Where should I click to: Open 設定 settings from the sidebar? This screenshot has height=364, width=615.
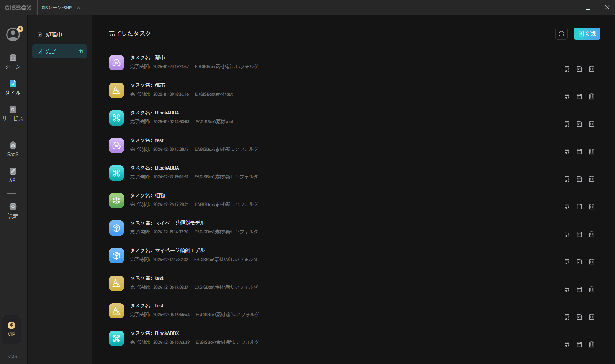pyautogui.click(x=13, y=211)
